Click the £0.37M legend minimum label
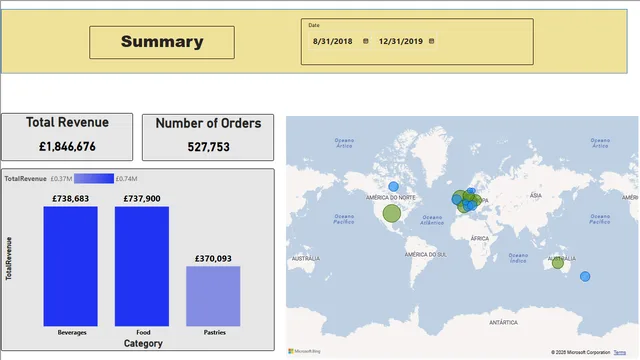This screenshot has height=360, width=640. coord(61,179)
